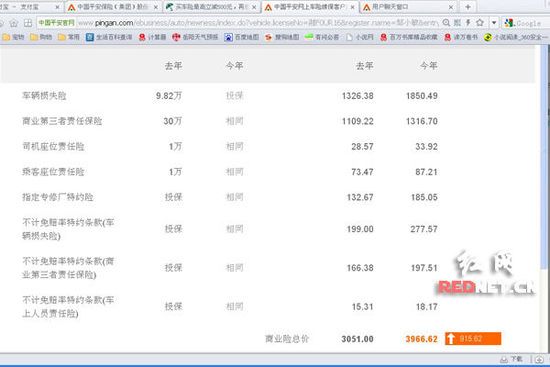Open the grid navigation icon beside home
The width and height of the screenshot is (550, 367).
coord(28,23)
